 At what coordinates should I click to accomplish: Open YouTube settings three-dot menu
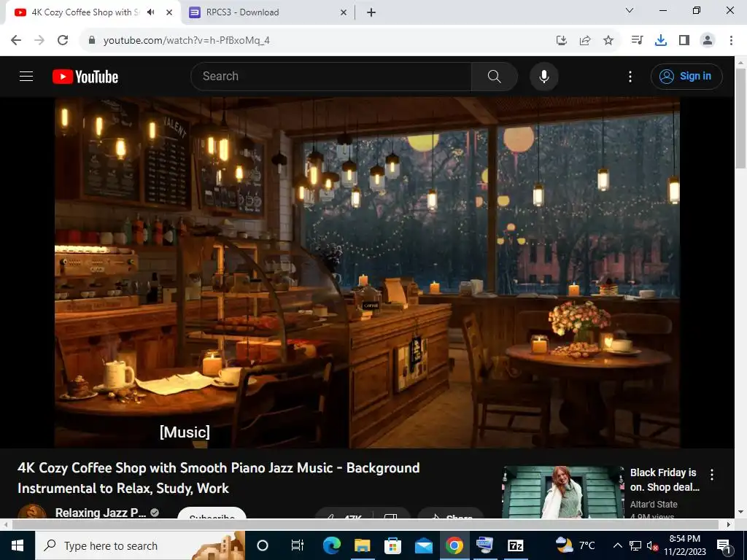tap(630, 77)
